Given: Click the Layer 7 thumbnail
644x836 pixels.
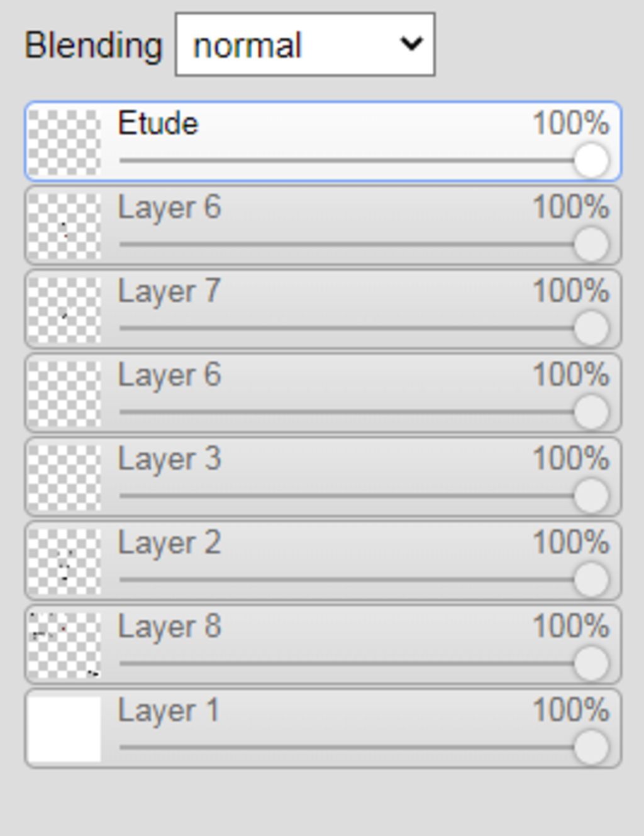Looking at the screenshot, I should coord(65,310).
